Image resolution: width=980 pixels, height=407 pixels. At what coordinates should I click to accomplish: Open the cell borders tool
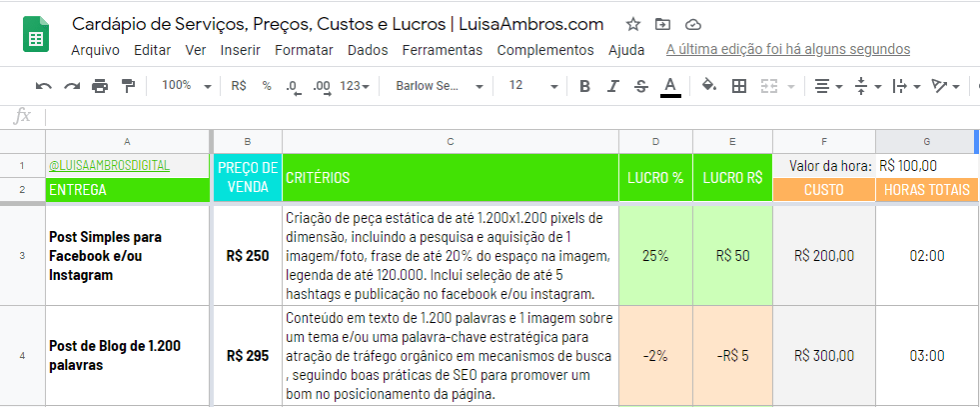(x=739, y=87)
